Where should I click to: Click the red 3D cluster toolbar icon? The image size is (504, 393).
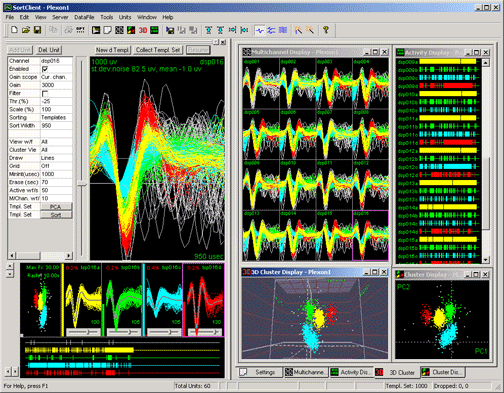[x=143, y=30]
